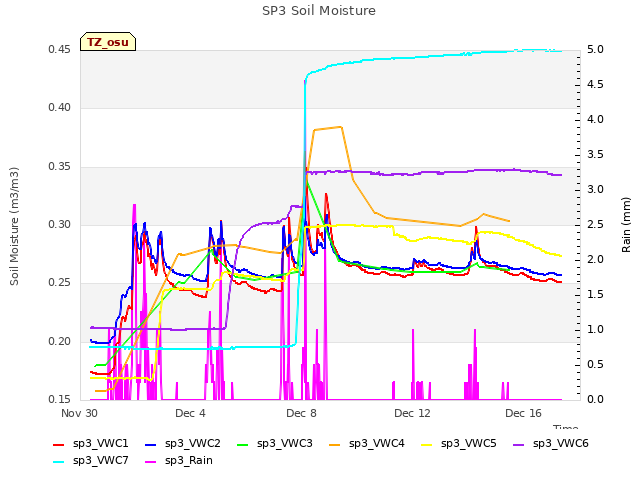Click the Dec 12 x-axis tick label

[412, 413]
